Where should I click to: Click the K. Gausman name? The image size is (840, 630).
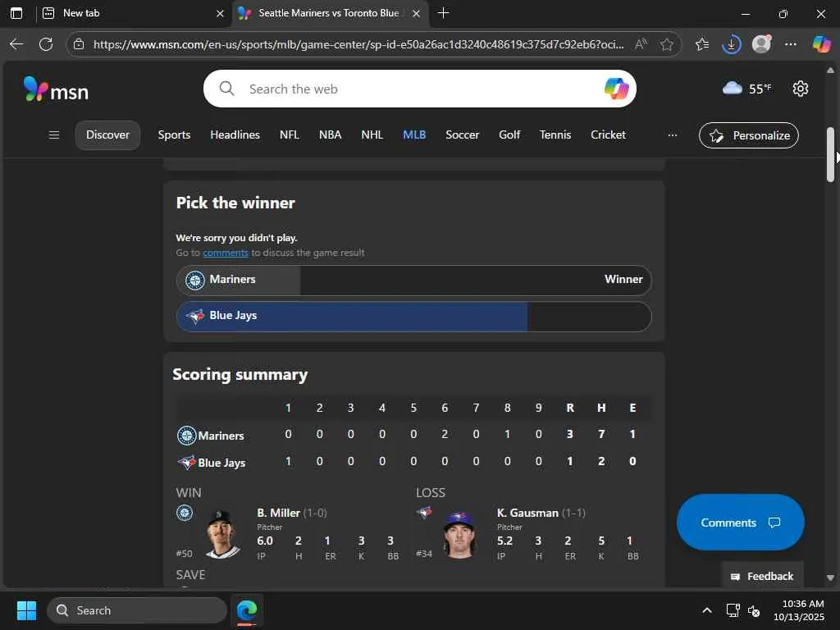click(527, 514)
